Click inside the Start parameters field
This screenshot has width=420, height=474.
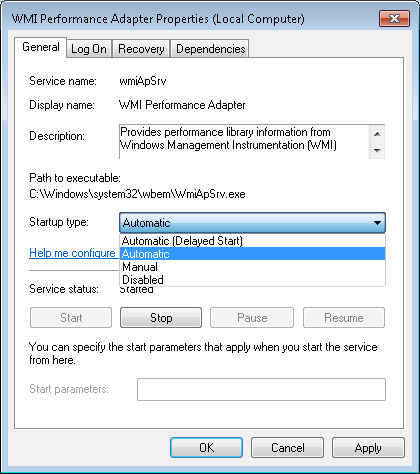point(261,389)
